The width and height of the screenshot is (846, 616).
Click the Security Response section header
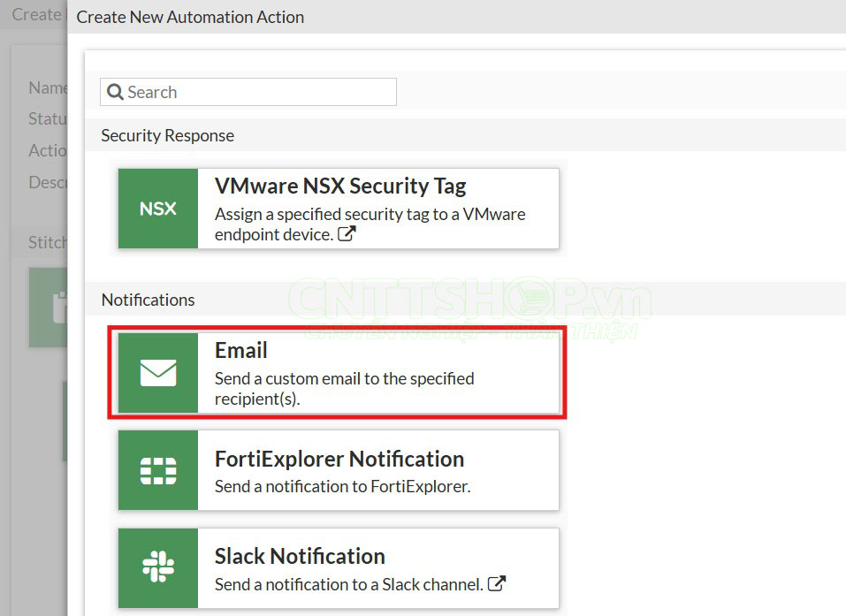pyautogui.click(x=168, y=135)
